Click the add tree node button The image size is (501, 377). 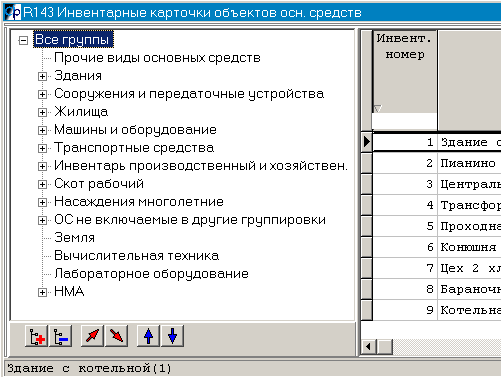[x=36, y=336]
